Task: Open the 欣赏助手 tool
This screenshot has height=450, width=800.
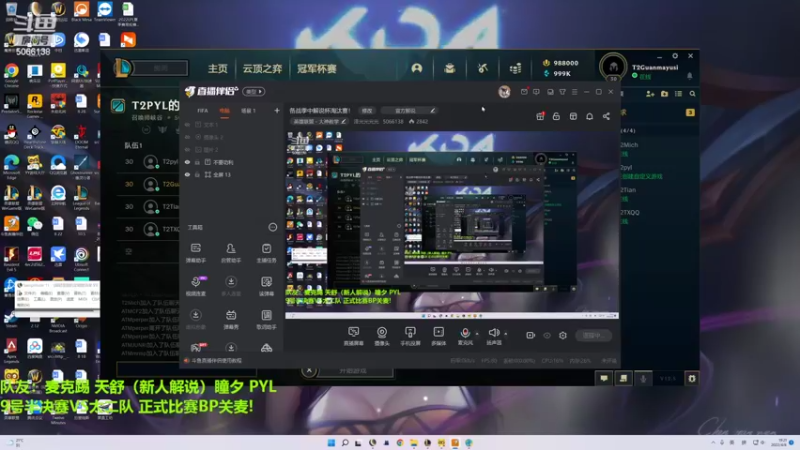Action: tap(231, 253)
